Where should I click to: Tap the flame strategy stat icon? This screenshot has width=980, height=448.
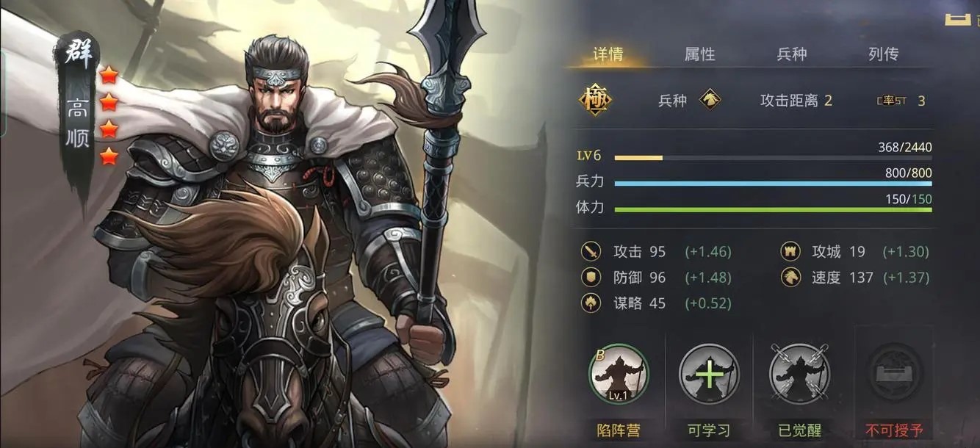pos(591,303)
